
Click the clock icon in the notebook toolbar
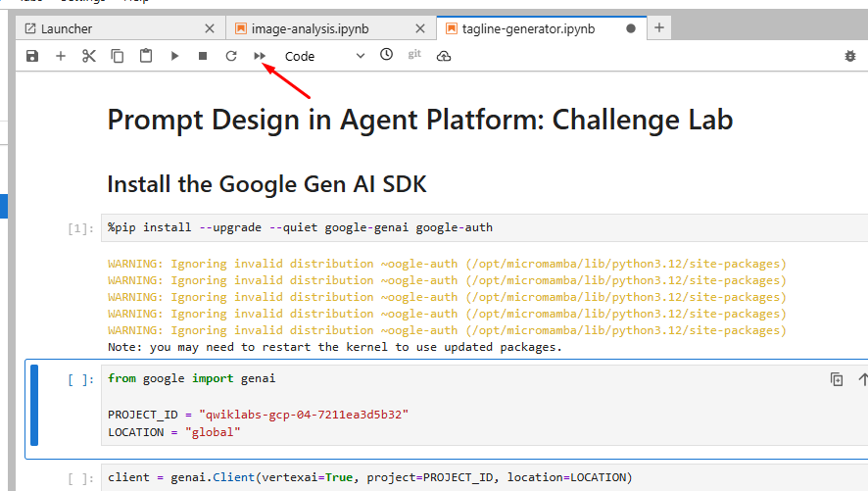(386, 54)
